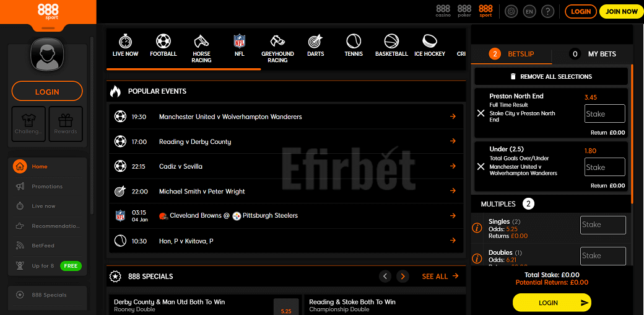644x315 pixels.
Task: Click the left sidebar scrollbar
Action: coord(92,125)
